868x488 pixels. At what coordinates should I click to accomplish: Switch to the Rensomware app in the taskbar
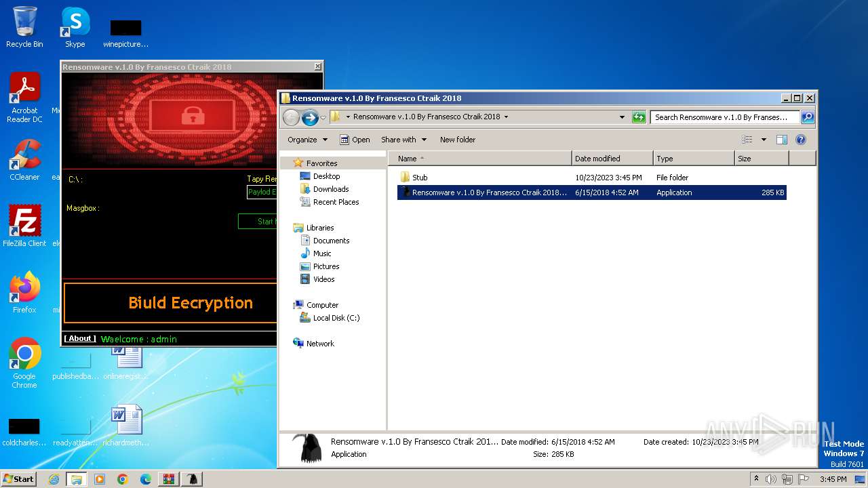point(193,479)
